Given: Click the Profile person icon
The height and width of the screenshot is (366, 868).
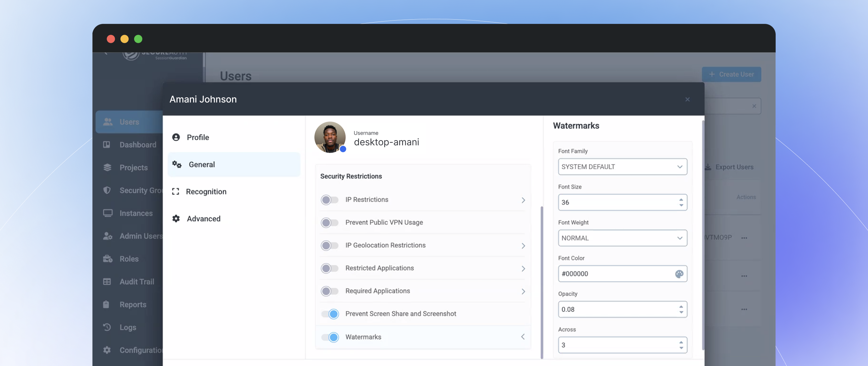Looking at the screenshot, I should (176, 137).
